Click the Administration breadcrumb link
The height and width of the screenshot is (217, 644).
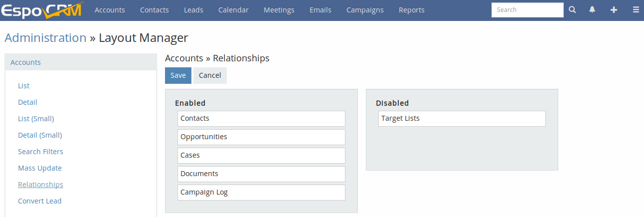click(x=45, y=38)
